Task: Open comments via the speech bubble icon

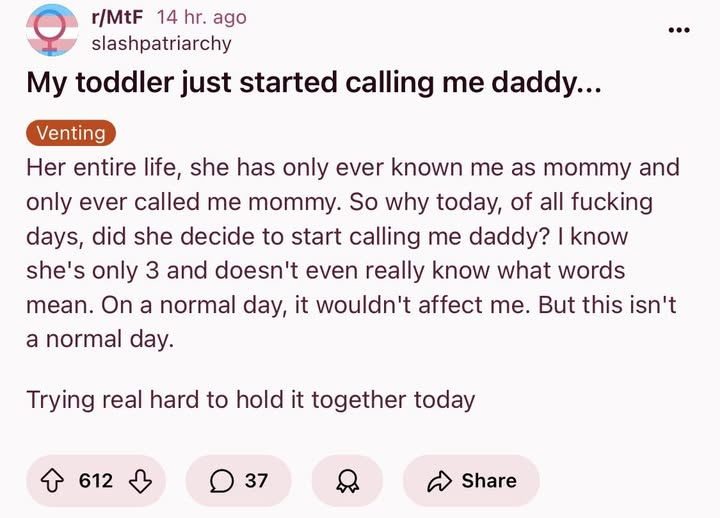Action: click(x=221, y=481)
